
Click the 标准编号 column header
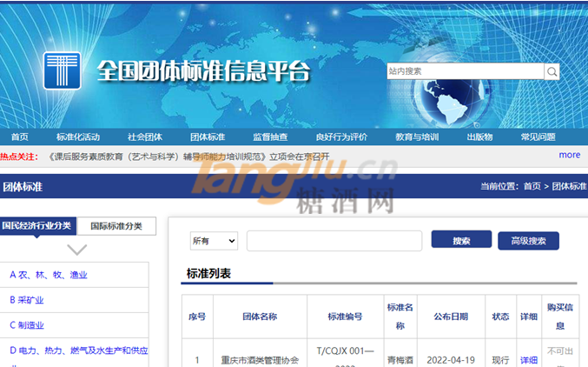[345, 317]
